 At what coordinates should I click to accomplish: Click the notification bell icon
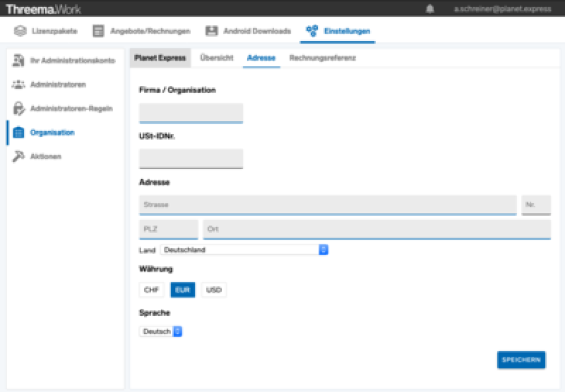[x=430, y=9]
